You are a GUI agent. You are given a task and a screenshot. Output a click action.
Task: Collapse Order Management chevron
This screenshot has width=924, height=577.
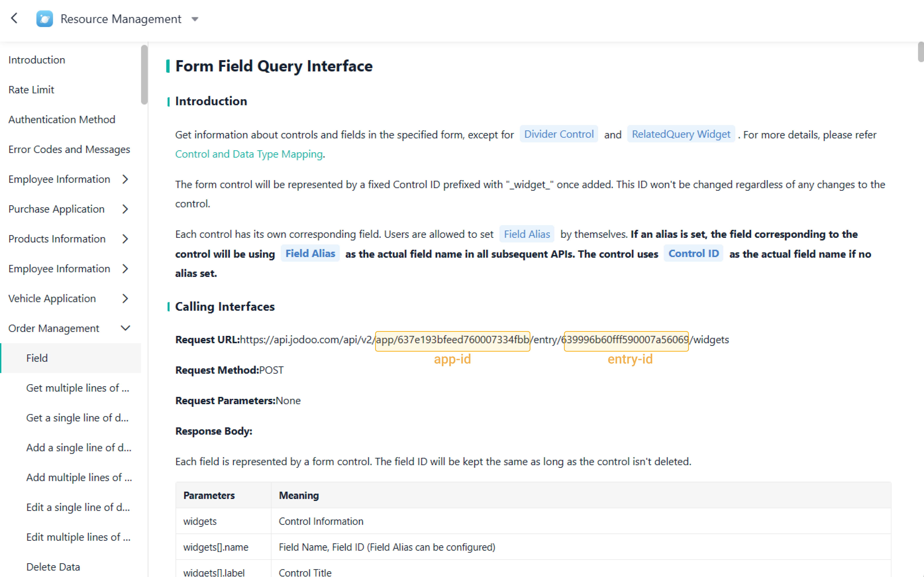click(x=125, y=328)
